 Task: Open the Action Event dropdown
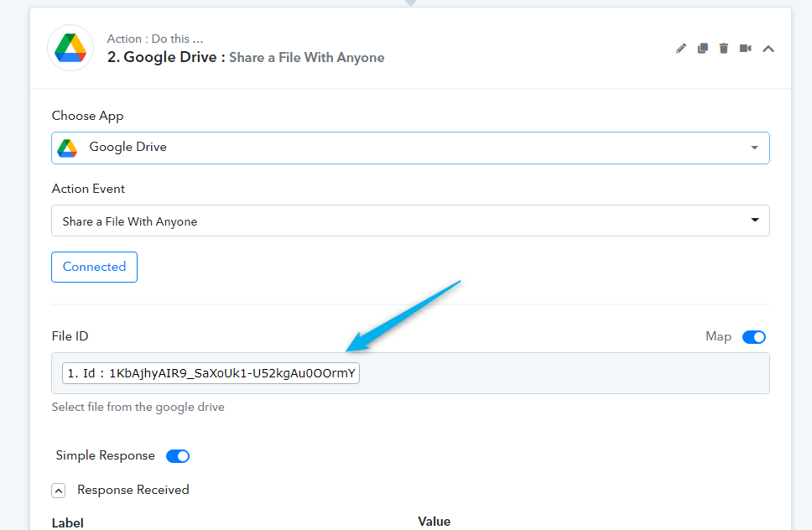coord(410,221)
